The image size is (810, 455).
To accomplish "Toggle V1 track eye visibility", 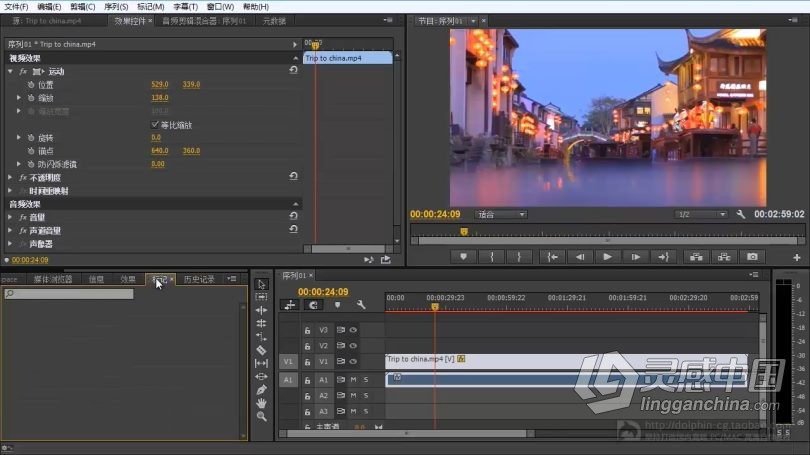I will tap(353, 362).
